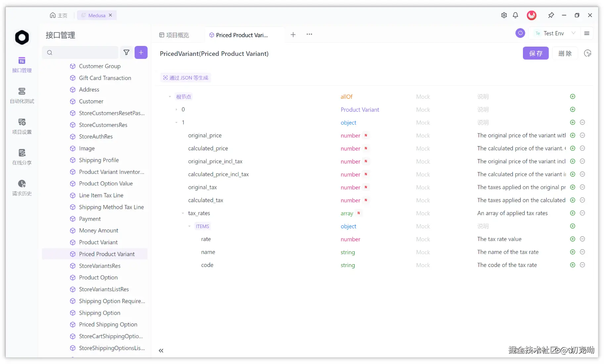Image resolution: width=604 pixels, height=364 pixels.
Task: Add field next to tax_rates row
Action: [573, 213]
